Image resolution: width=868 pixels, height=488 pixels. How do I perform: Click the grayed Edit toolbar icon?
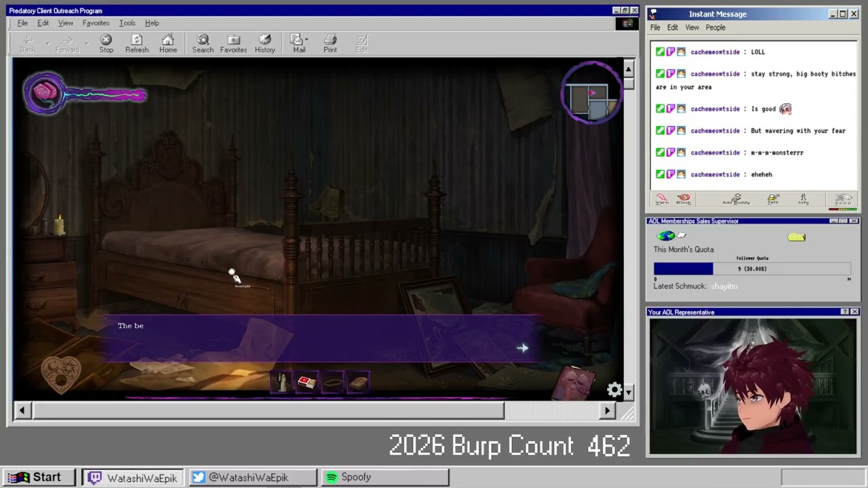361,43
